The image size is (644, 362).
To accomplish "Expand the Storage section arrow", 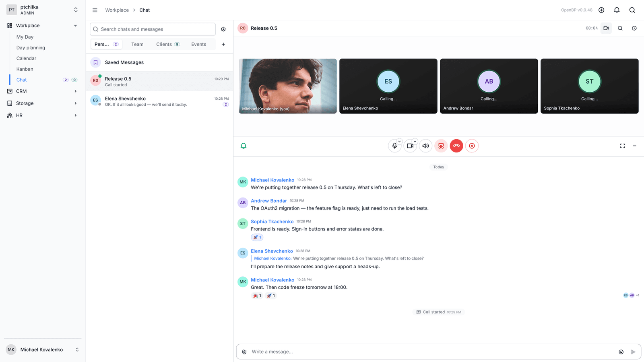I will (75, 103).
